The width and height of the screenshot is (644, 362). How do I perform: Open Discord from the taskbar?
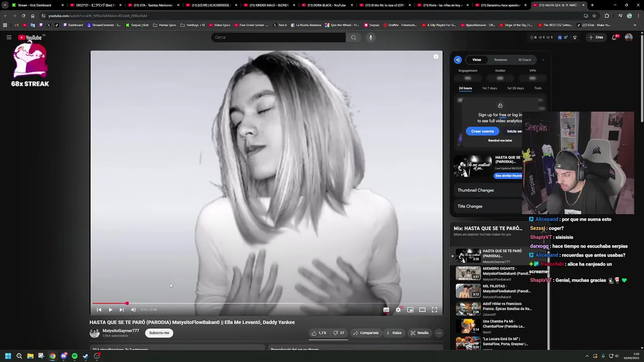[x=63, y=356]
